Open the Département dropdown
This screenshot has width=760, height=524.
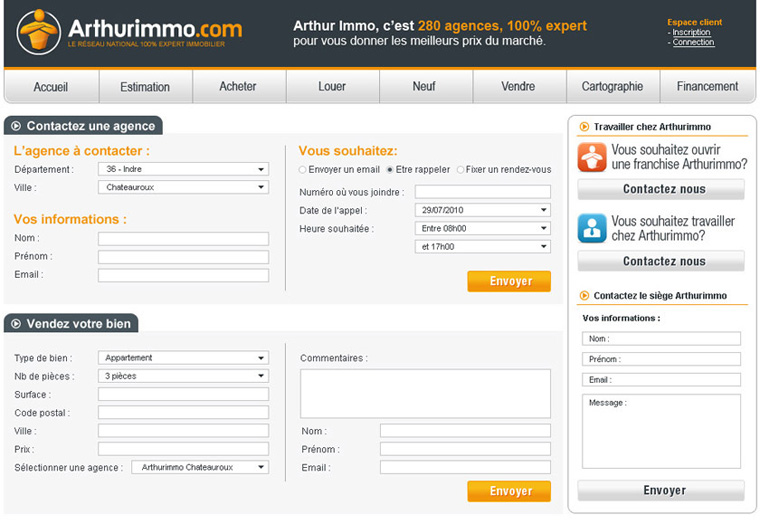(184, 169)
